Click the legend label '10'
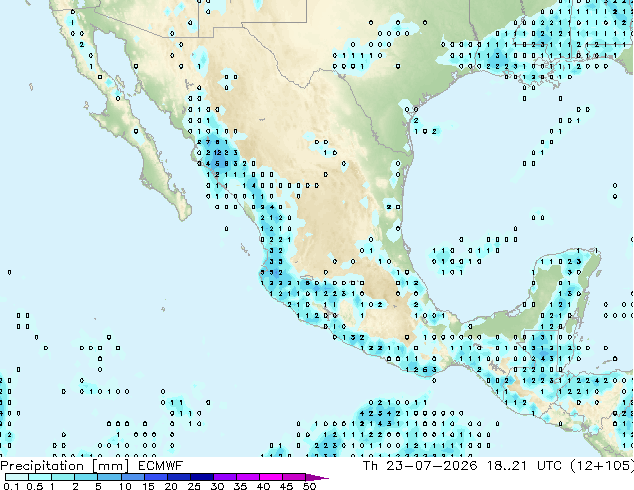This screenshot has width=634, height=490. (125, 486)
